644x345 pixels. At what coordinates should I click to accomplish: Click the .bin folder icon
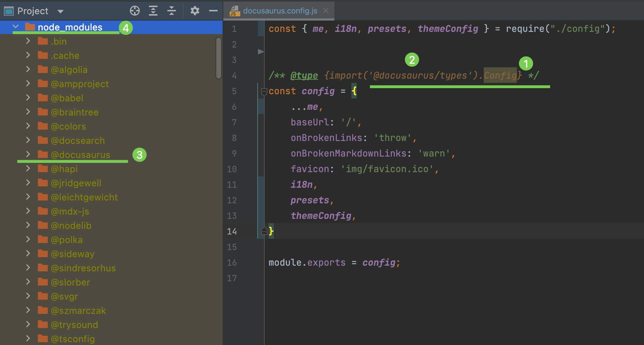(x=43, y=41)
